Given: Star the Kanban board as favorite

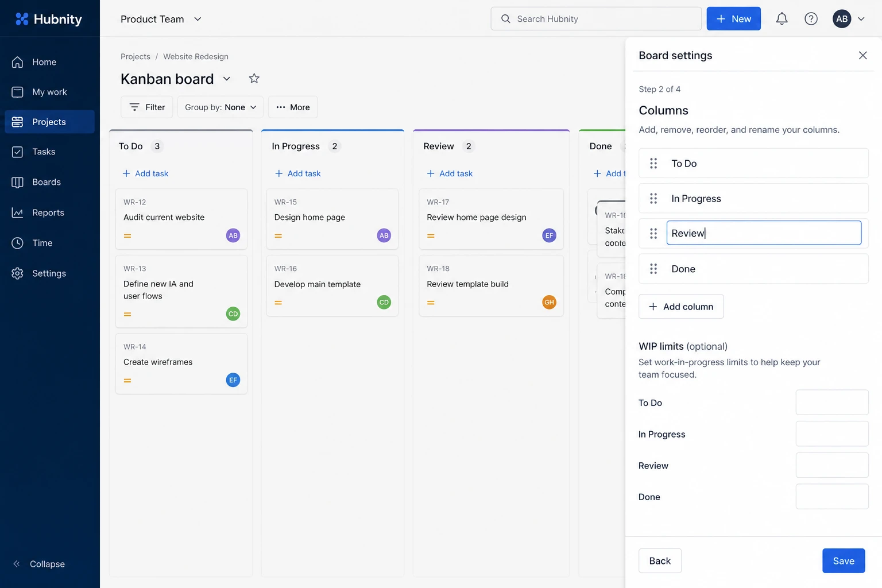Looking at the screenshot, I should (254, 79).
